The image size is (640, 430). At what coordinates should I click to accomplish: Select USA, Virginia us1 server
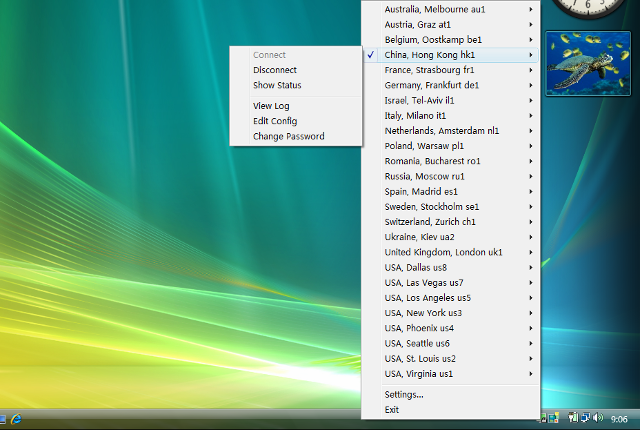pos(451,373)
